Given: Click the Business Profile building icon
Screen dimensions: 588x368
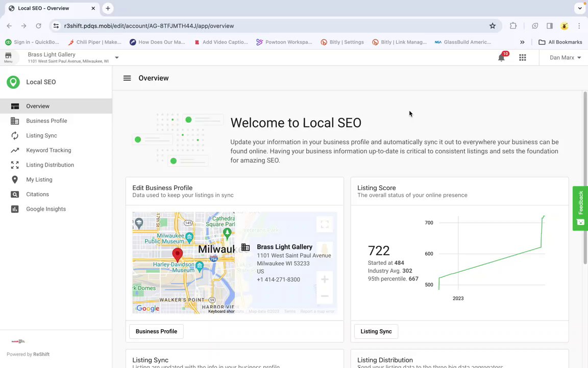Looking at the screenshot, I should (15, 121).
